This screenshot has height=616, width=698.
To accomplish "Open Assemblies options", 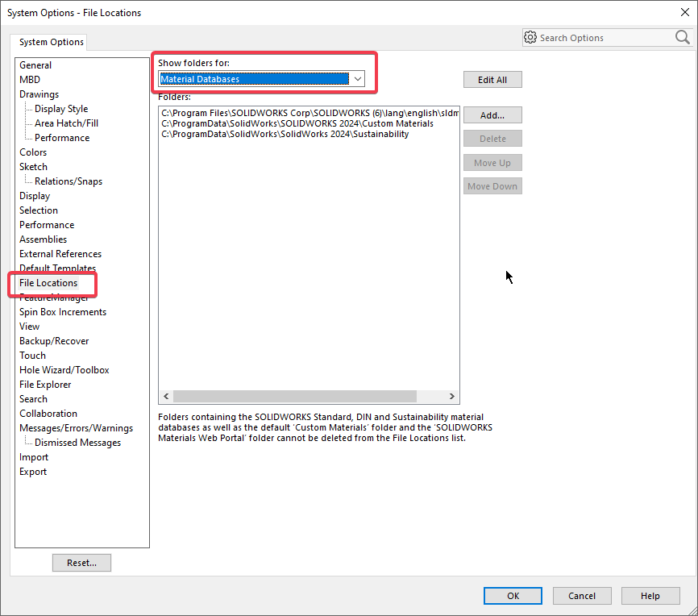I will point(44,239).
